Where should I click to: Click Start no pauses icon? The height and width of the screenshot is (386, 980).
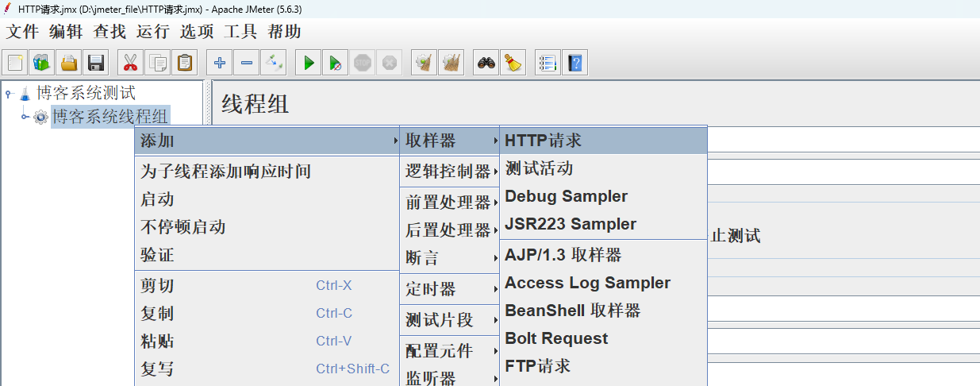click(336, 62)
